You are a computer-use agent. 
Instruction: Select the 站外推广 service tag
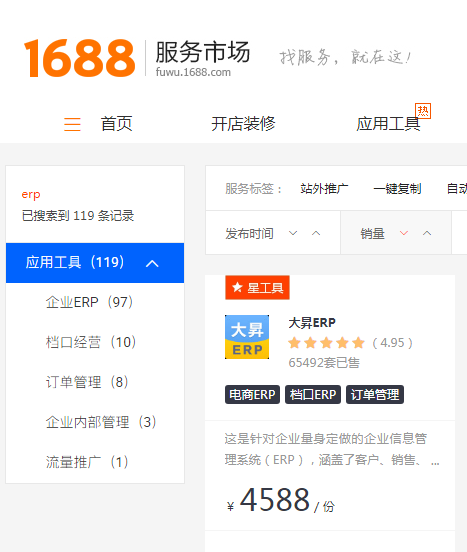coord(324,189)
